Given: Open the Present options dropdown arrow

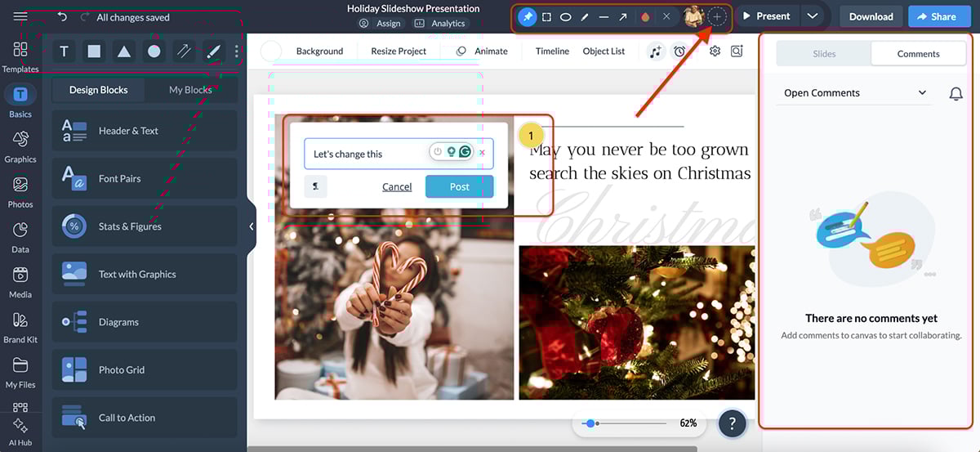Looking at the screenshot, I should click(811, 16).
